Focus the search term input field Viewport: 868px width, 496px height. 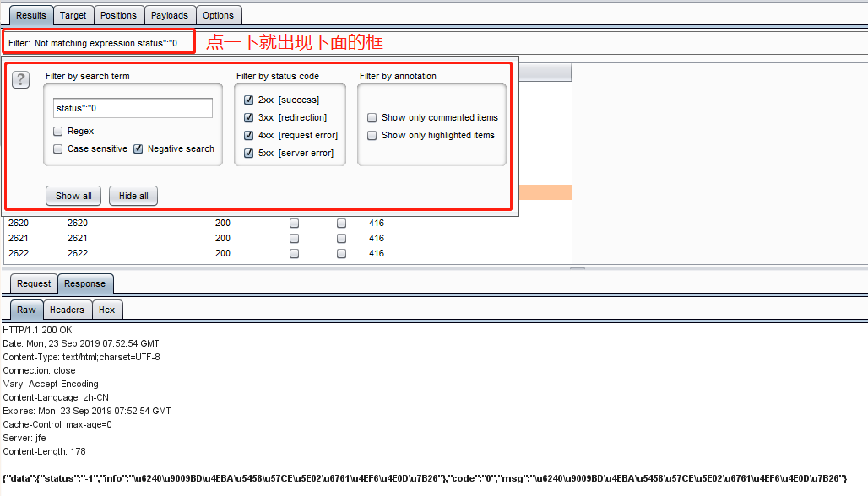pos(133,108)
